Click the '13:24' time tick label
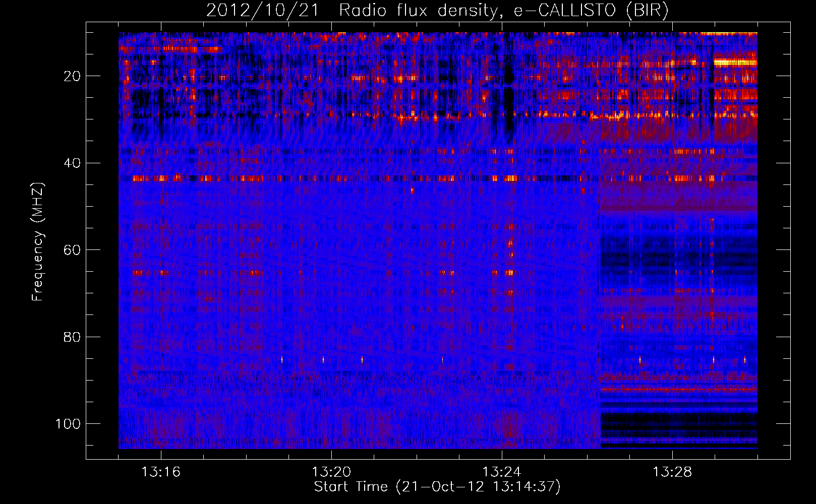The width and height of the screenshot is (816, 504). [x=502, y=472]
